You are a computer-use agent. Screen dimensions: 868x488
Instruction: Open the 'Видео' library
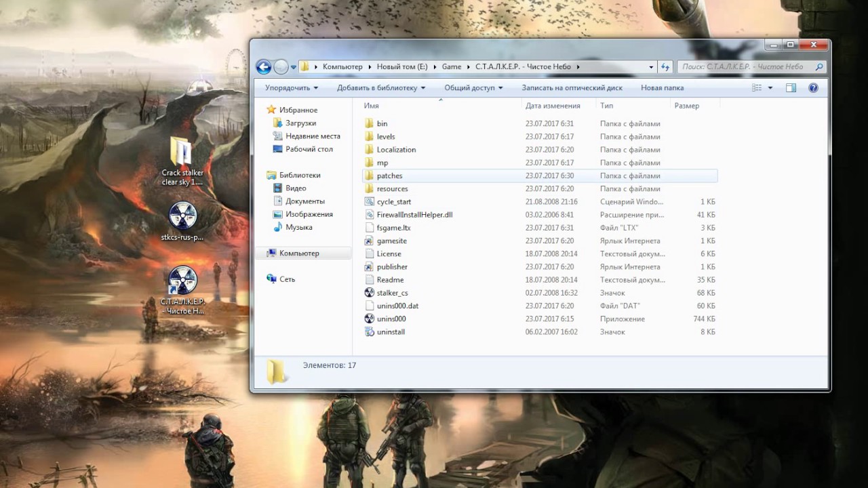point(296,188)
